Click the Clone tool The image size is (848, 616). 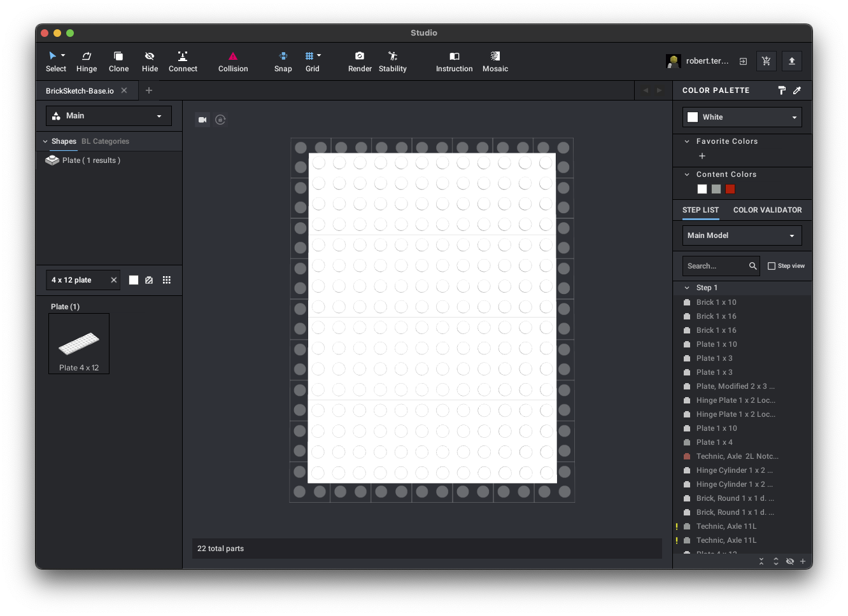pyautogui.click(x=118, y=62)
